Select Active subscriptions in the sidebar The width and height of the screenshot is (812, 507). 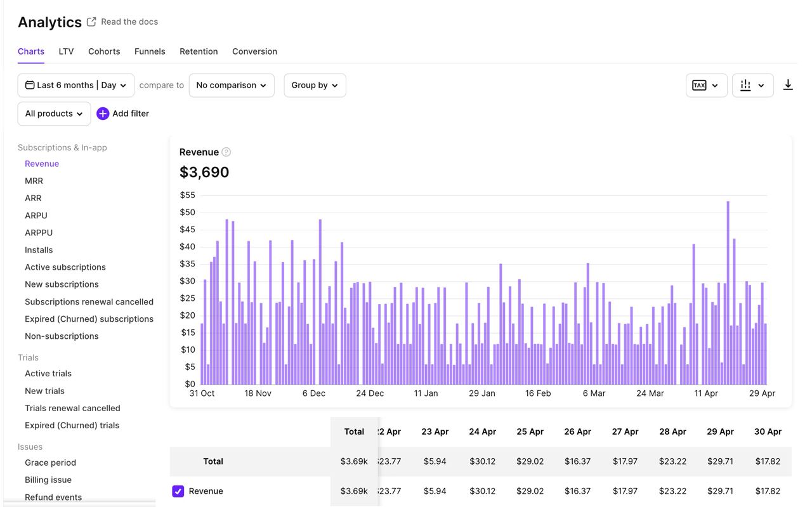click(65, 267)
